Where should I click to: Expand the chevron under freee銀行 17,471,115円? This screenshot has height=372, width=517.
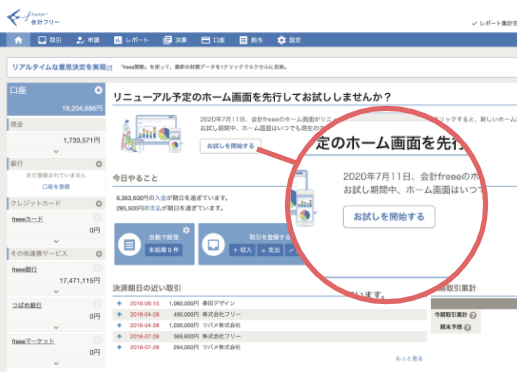pos(56,292)
